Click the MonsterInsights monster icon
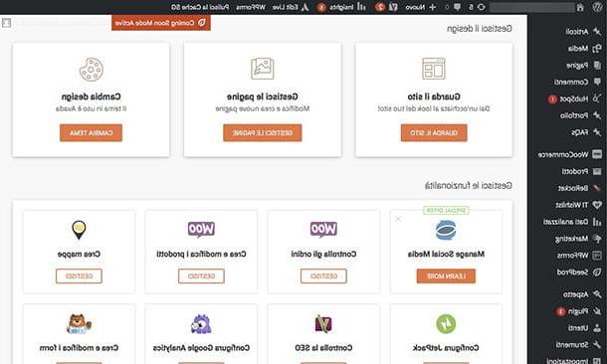The image size is (607, 364). (x=201, y=324)
